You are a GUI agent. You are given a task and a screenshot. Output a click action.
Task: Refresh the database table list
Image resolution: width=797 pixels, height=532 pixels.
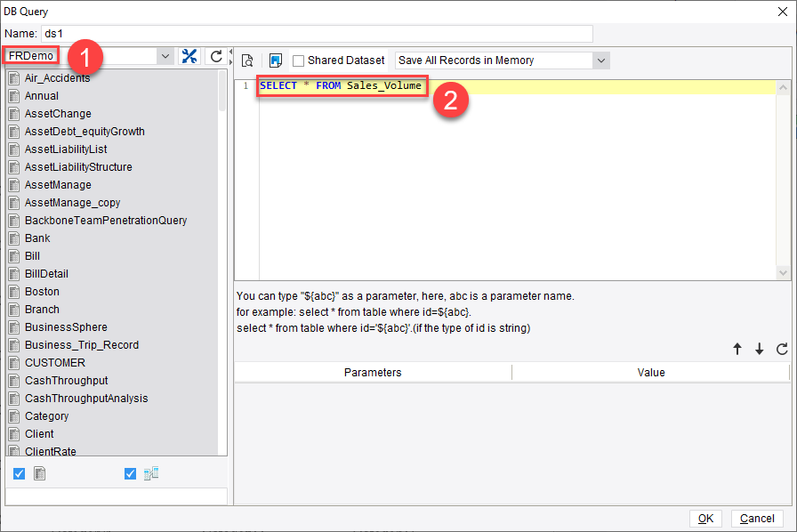(x=214, y=55)
